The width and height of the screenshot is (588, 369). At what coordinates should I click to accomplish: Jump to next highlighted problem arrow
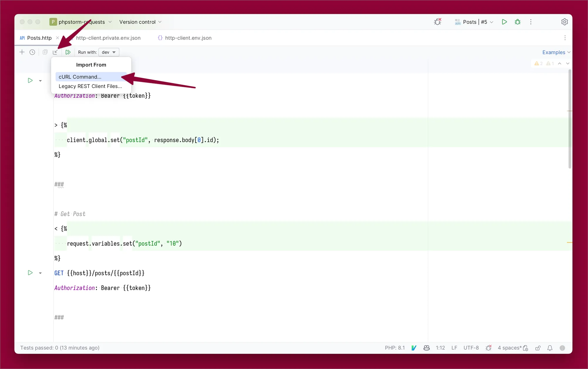point(568,63)
